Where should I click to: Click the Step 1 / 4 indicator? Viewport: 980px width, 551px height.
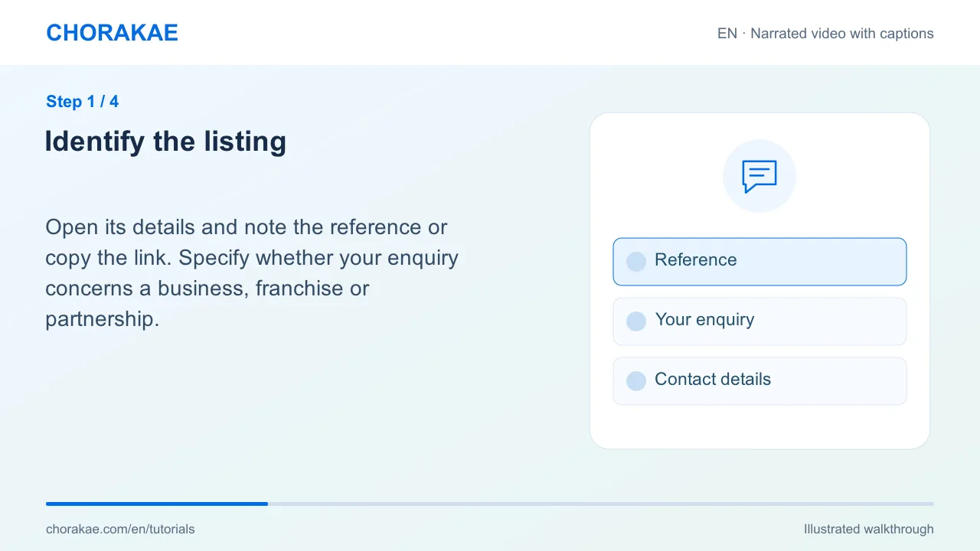click(x=82, y=102)
